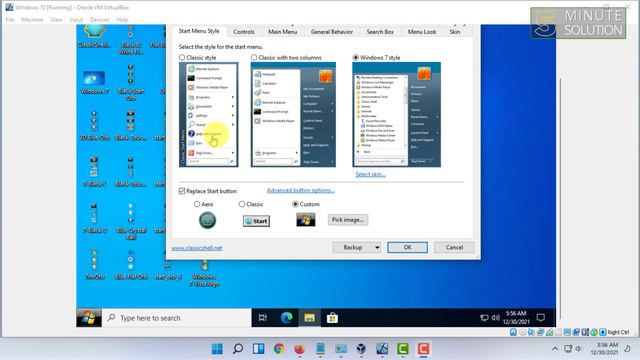The height and width of the screenshot is (360, 640).
Task: Select the Black Start Orb desktop icon
Action: (131, 83)
